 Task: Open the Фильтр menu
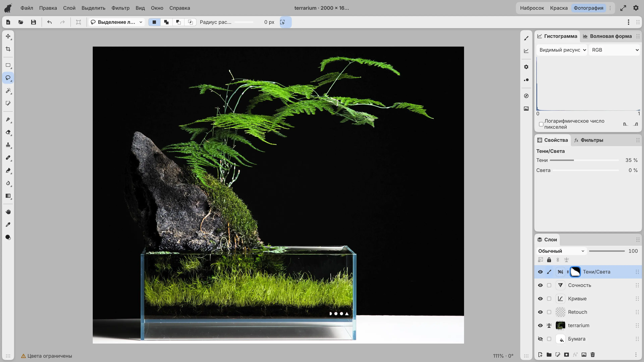coord(121,8)
